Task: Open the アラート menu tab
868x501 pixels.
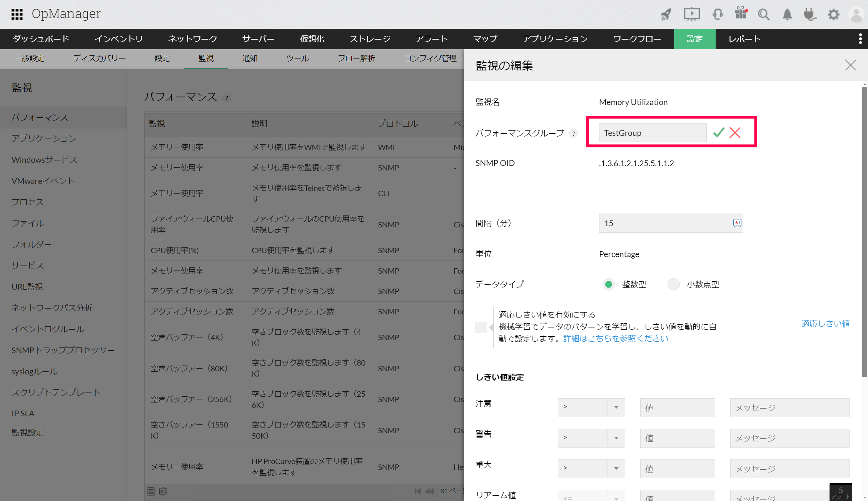Action: pos(431,39)
